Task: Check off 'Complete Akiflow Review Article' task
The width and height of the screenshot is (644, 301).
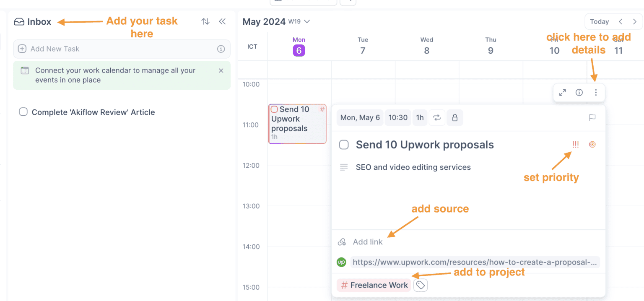Action: [23, 112]
